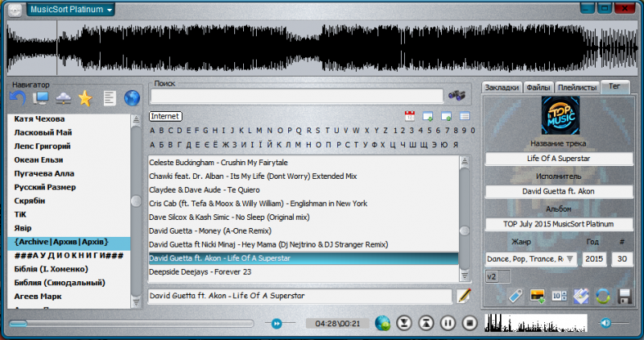Filter tracks by the letter D
The width and height of the screenshot is (644, 340).
(180, 131)
